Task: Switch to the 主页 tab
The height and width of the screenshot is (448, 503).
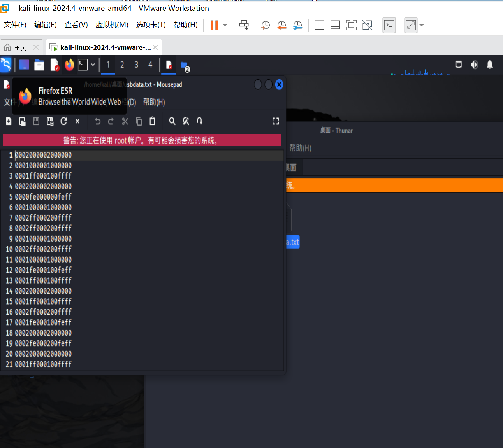Action: coord(20,47)
